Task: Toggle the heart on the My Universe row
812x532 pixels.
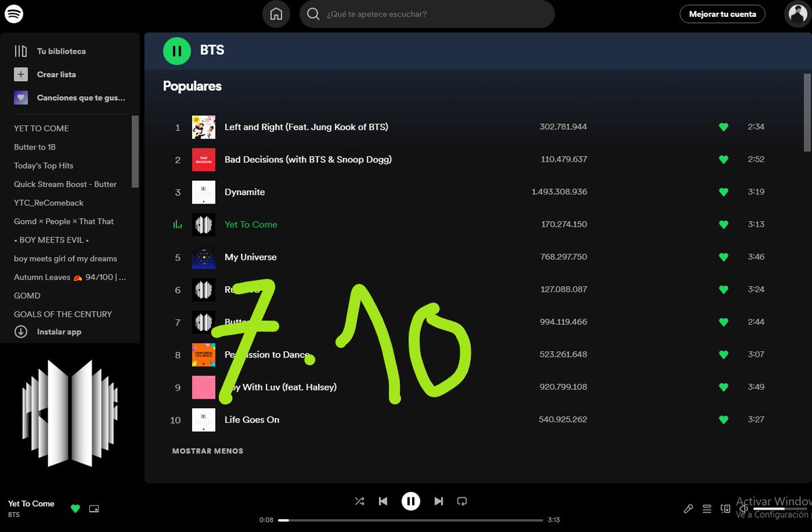Action: click(723, 257)
